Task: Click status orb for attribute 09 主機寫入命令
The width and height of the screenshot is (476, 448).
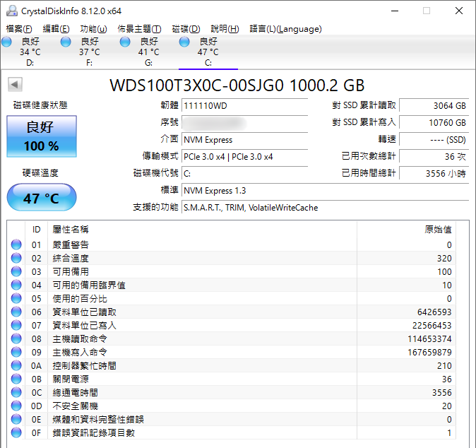Action: point(16,352)
